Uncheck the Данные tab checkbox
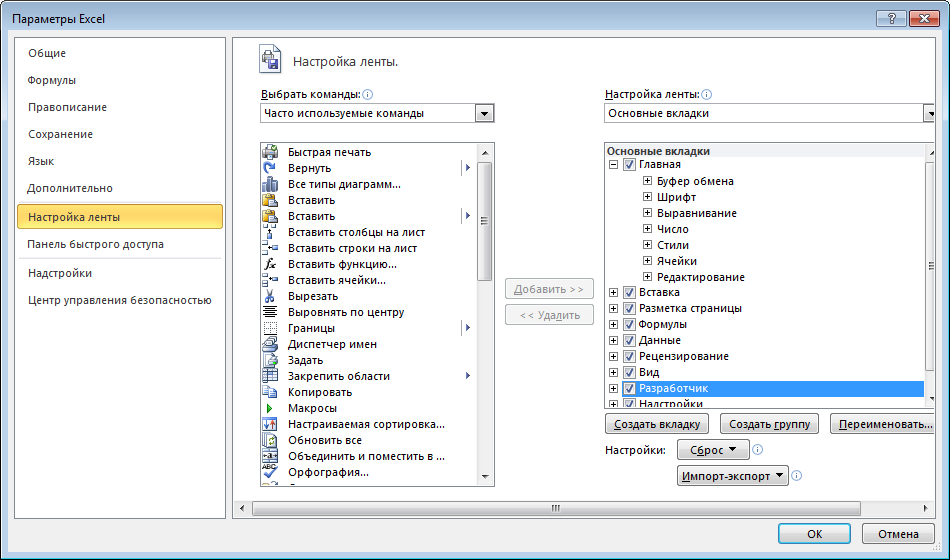 [x=629, y=340]
